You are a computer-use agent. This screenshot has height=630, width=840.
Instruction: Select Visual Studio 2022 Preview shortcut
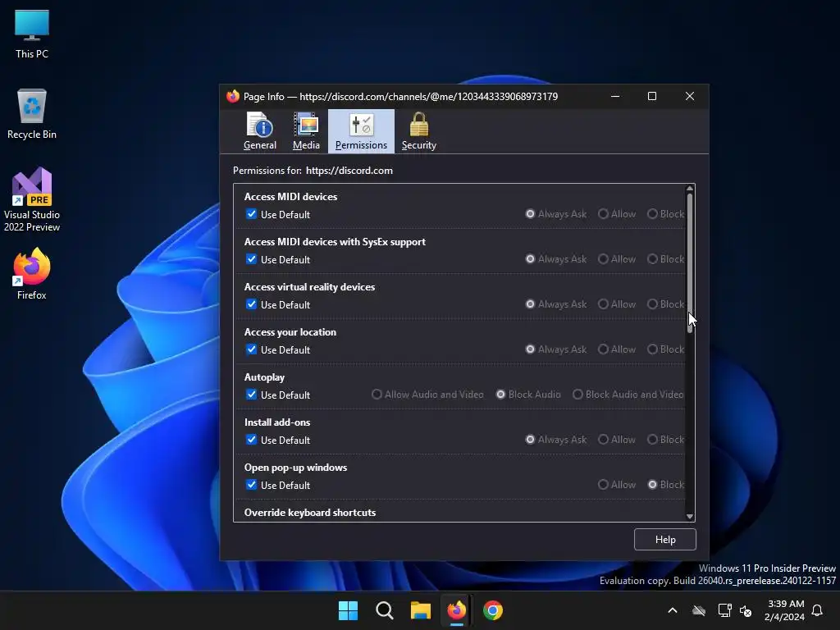32,200
